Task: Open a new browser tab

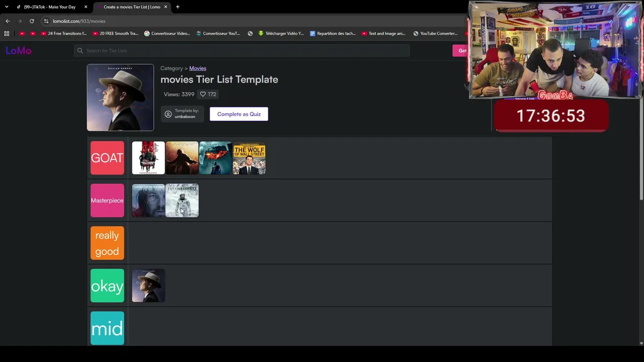Action: [x=178, y=7]
